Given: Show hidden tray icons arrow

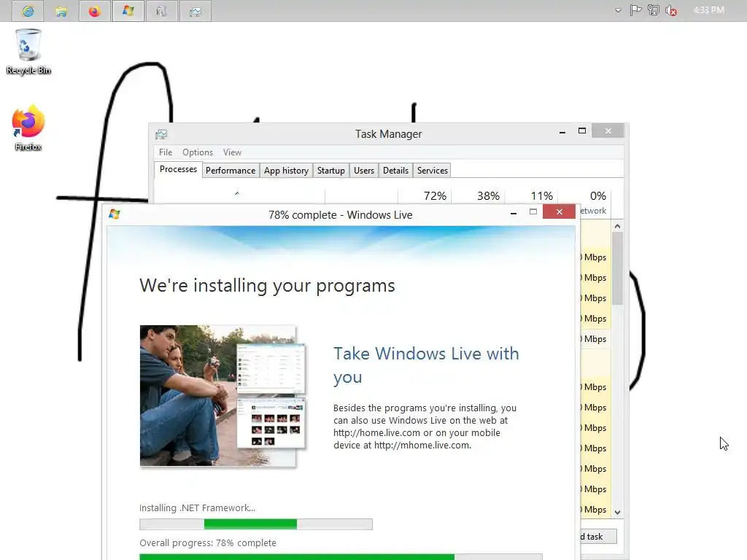Looking at the screenshot, I should 618,10.
